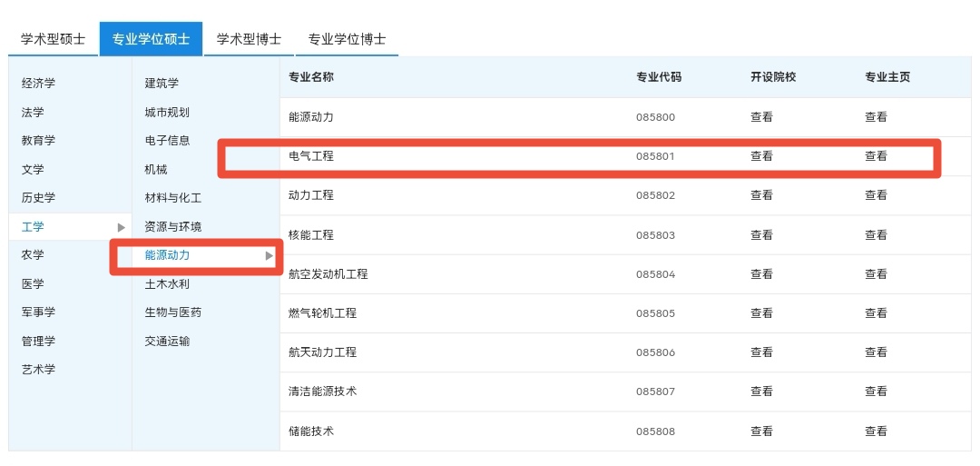Open 专业主页 link for 能源动力 major
This screenshot has width=980, height=466.
pyautogui.click(x=876, y=117)
